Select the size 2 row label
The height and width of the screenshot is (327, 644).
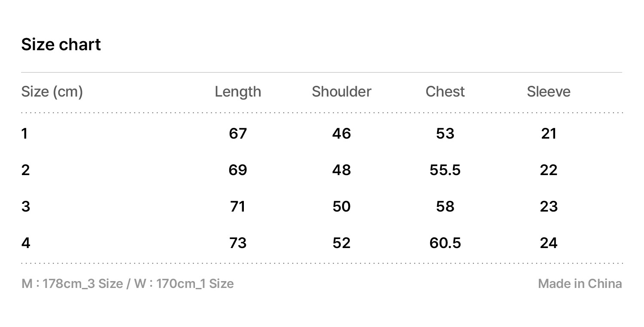25,170
